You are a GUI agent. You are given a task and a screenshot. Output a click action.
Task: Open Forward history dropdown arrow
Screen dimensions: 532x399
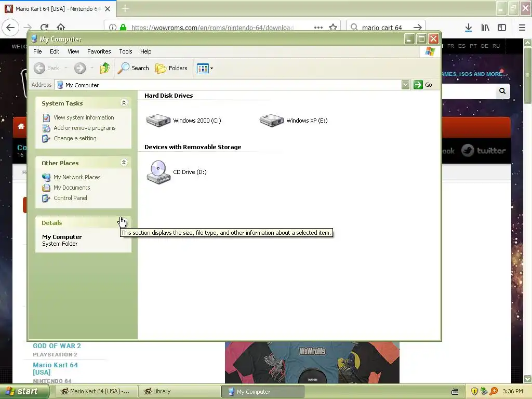pos(92,68)
